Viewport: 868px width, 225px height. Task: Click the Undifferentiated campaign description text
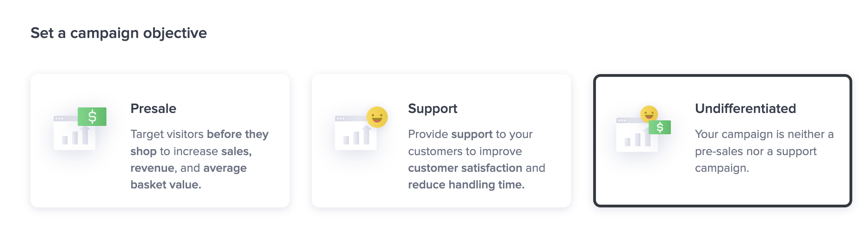(764, 151)
